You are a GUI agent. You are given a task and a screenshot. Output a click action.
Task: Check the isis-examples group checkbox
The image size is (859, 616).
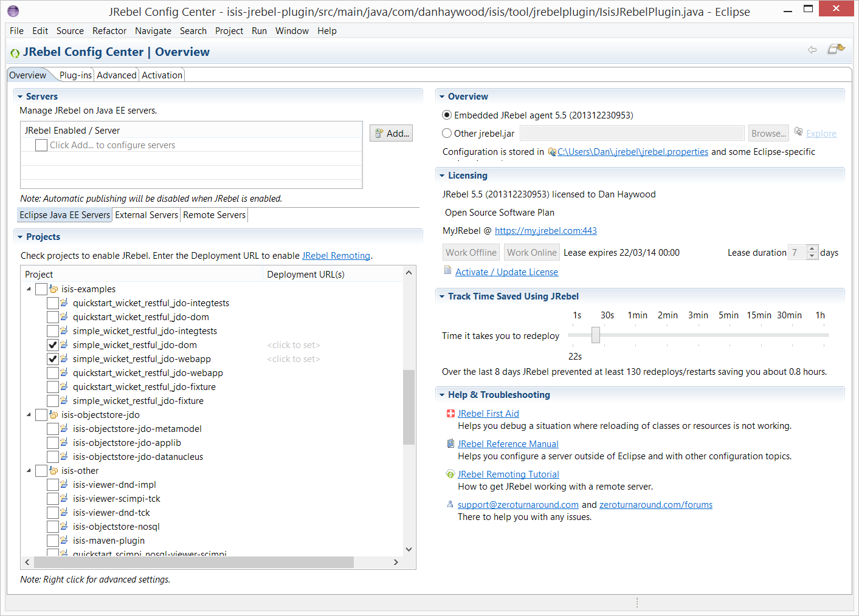(x=41, y=289)
